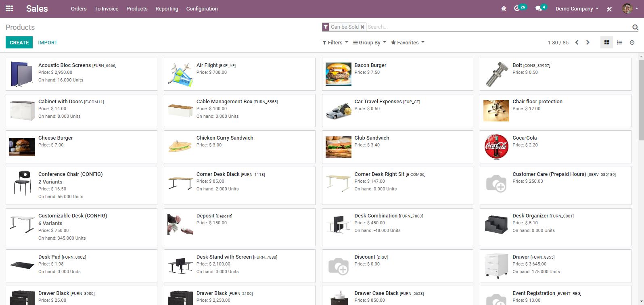Click the CREATE button

click(19, 42)
